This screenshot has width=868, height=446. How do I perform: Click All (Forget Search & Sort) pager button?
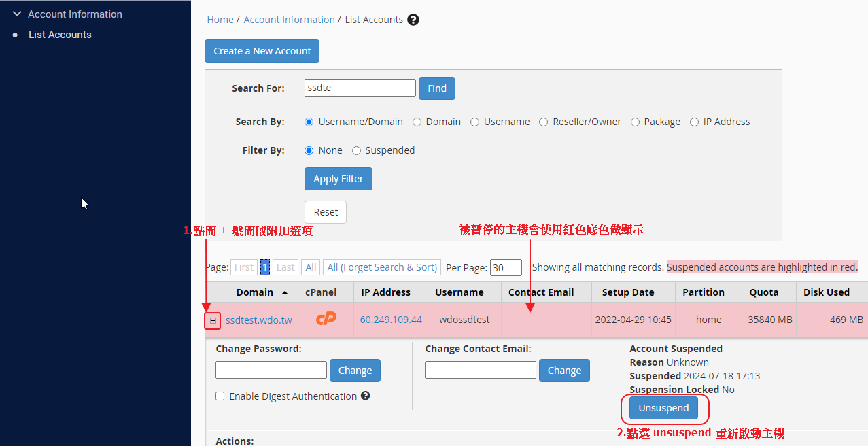pyautogui.click(x=382, y=267)
